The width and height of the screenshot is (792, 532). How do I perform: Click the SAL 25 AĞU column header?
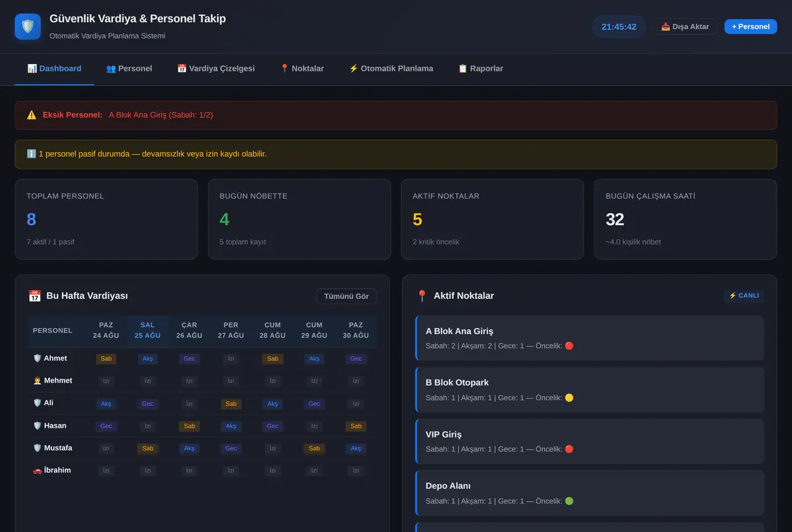[x=148, y=330]
